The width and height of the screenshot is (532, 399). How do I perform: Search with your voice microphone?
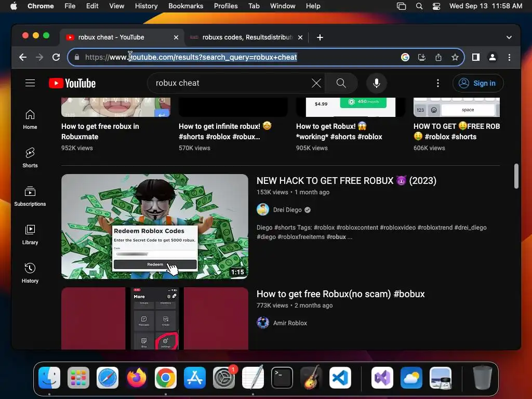click(376, 83)
